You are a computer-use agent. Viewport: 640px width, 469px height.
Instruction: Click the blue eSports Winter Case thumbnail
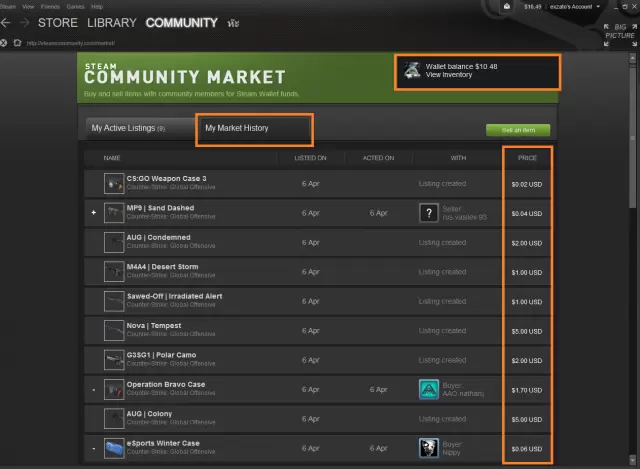click(114, 448)
